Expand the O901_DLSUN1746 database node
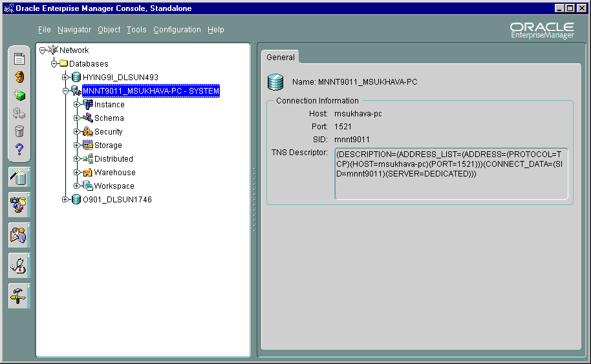591x364 pixels. pos(65,199)
